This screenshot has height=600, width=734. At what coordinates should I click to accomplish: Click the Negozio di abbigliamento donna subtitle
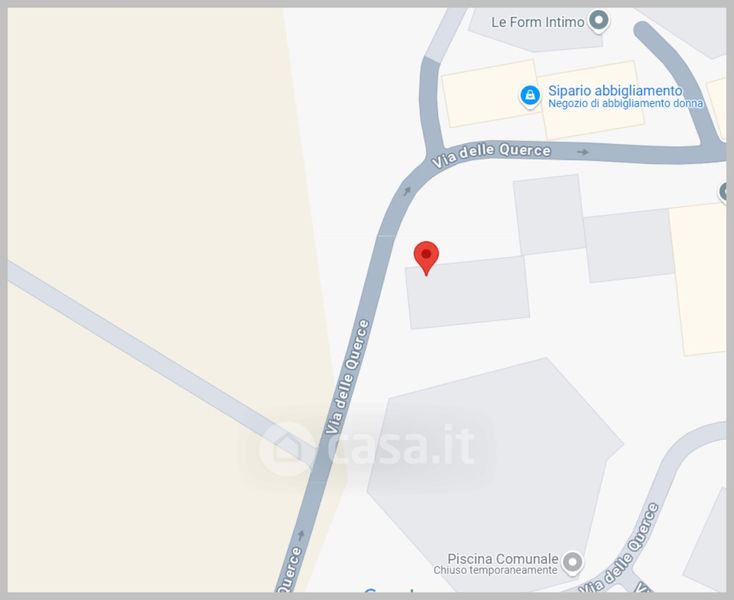(x=625, y=103)
